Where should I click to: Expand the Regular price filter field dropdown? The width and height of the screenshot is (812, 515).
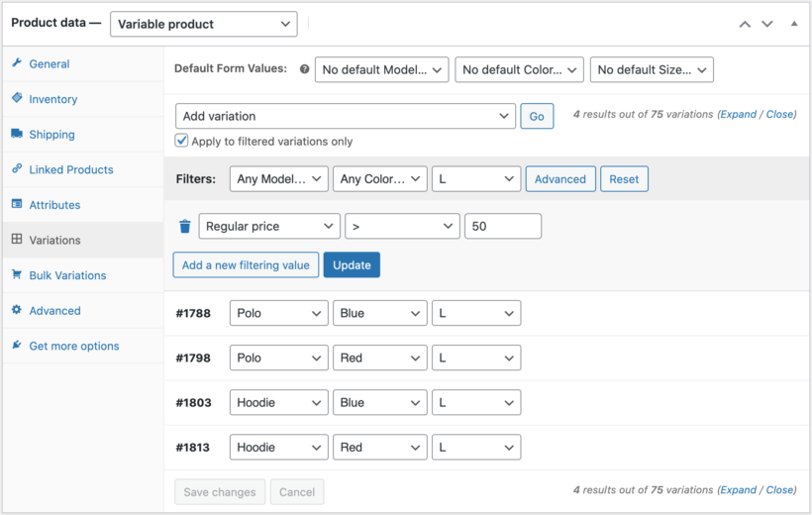click(269, 227)
